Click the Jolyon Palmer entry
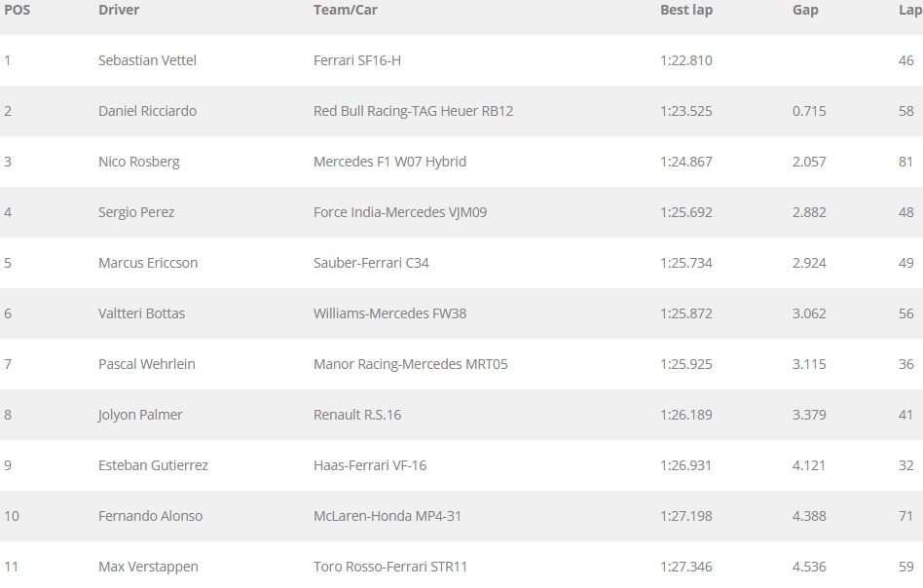Image resolution: width=923 pixels, height=588 pixels. [x=140, y=415]
